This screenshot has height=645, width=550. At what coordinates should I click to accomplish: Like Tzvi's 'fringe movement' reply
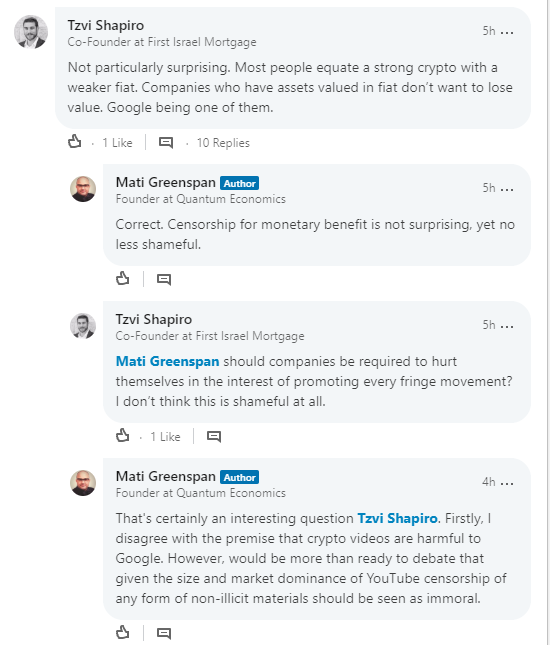point(123,435)
